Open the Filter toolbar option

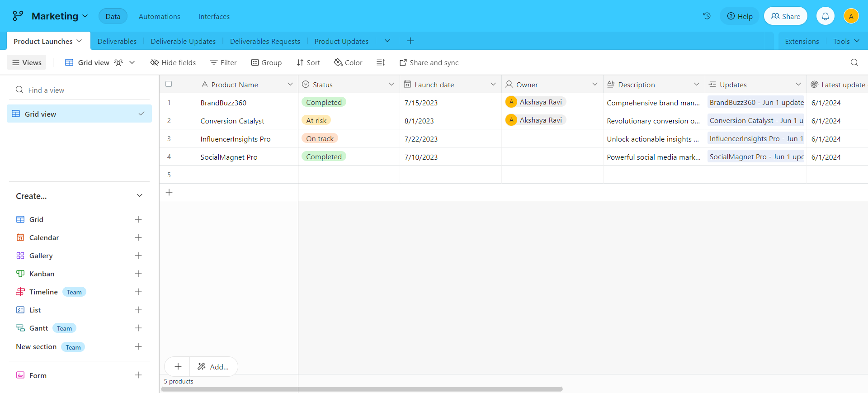point(223,62)
